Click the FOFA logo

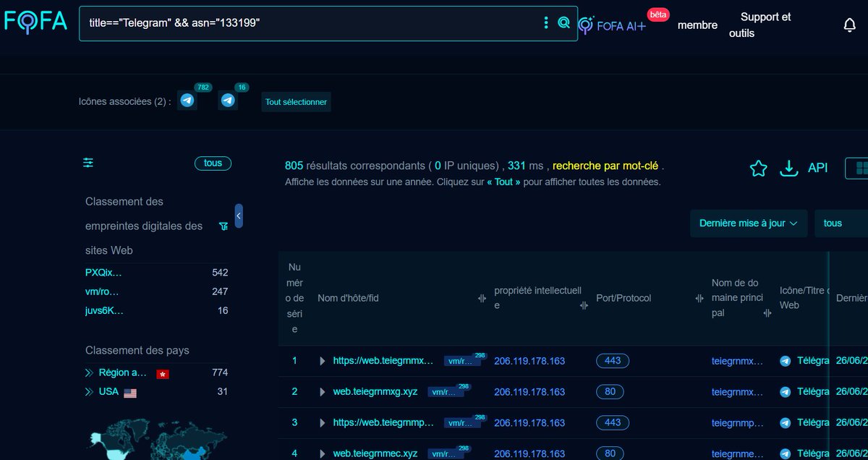(35, 22)
